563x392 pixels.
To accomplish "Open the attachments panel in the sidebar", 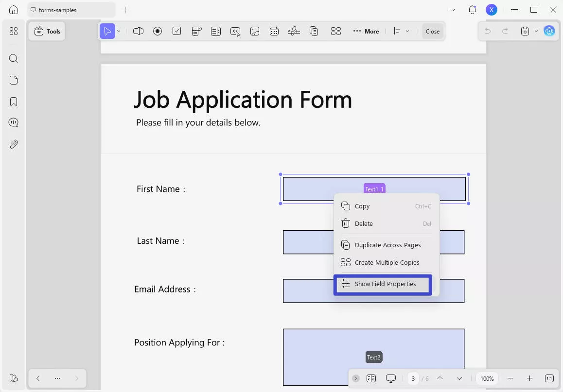I will (x=13, y=144).
